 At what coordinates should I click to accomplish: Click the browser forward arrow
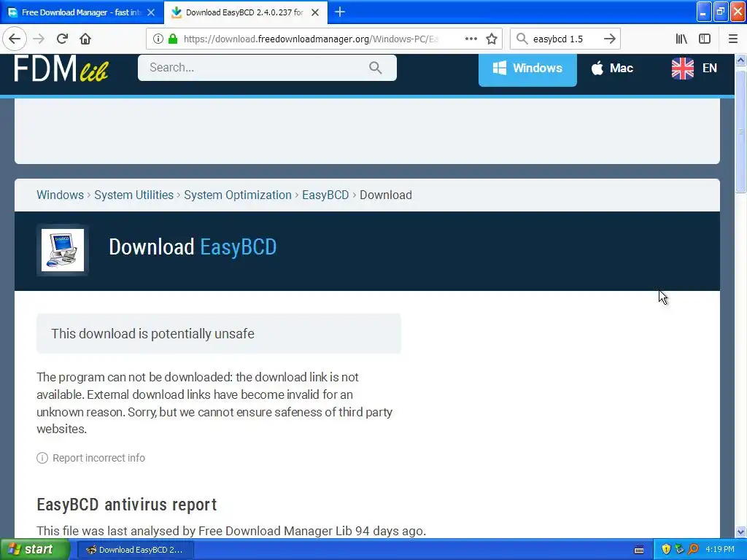click(x=39, y=39)
